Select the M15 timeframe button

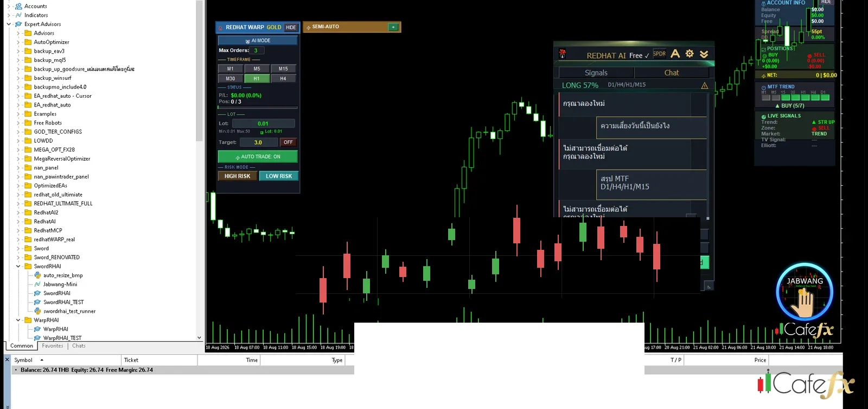(283, 69)
